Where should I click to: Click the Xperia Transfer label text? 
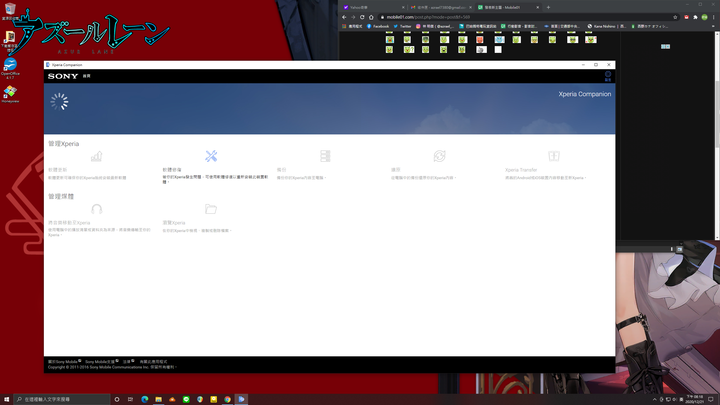pos(521,170)
